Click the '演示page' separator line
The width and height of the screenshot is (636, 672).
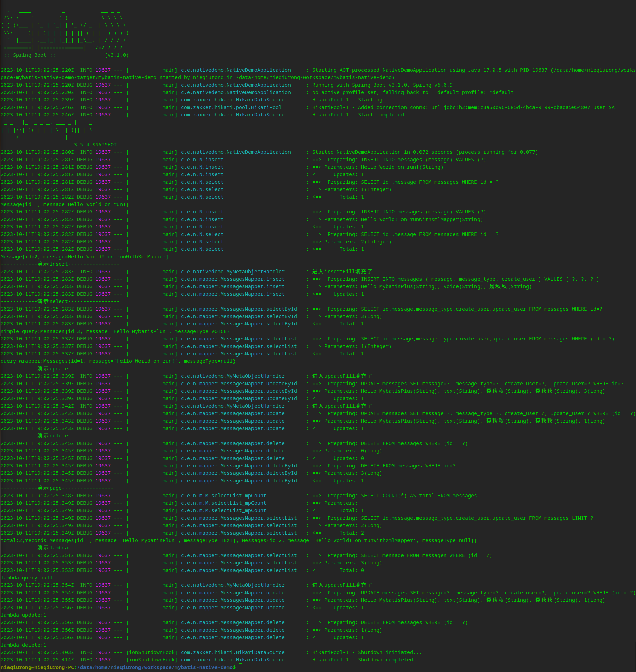(57, 488)
